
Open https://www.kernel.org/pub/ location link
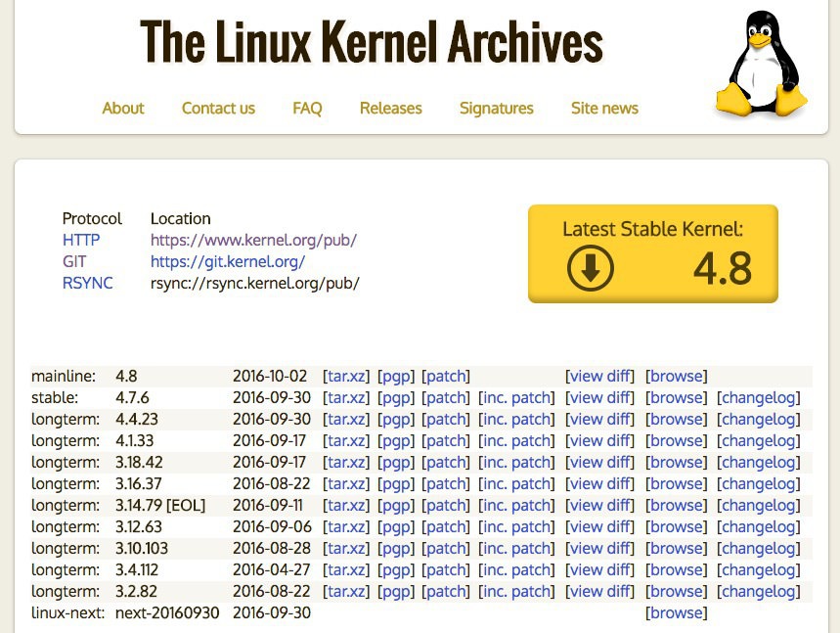point(253,240)
